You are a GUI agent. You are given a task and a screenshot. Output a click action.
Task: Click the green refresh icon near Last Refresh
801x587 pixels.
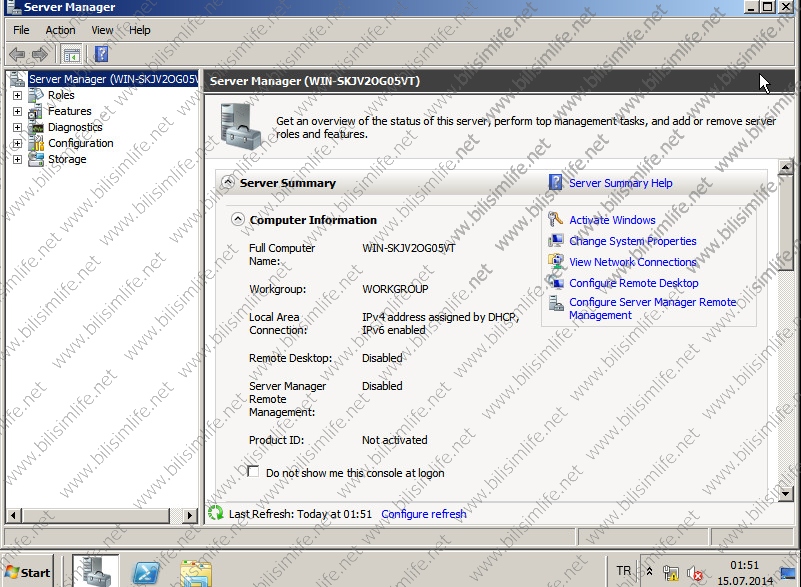point(216,513)
